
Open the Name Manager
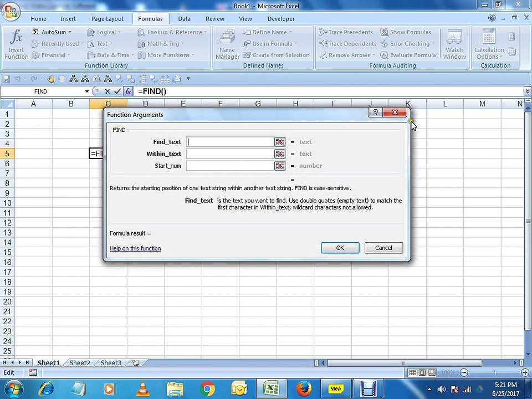pos(227,44)
